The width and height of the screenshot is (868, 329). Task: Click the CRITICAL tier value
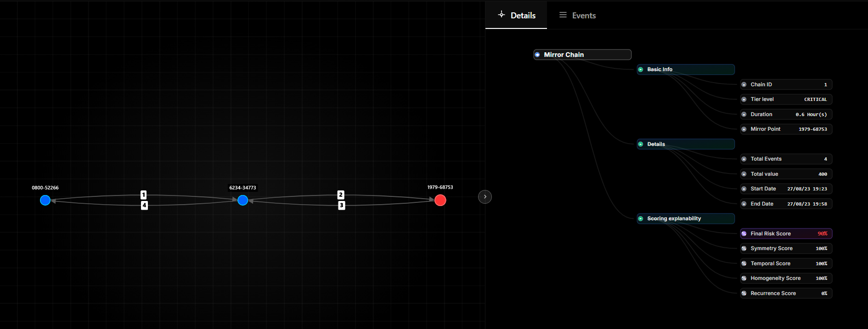[815, 100]
